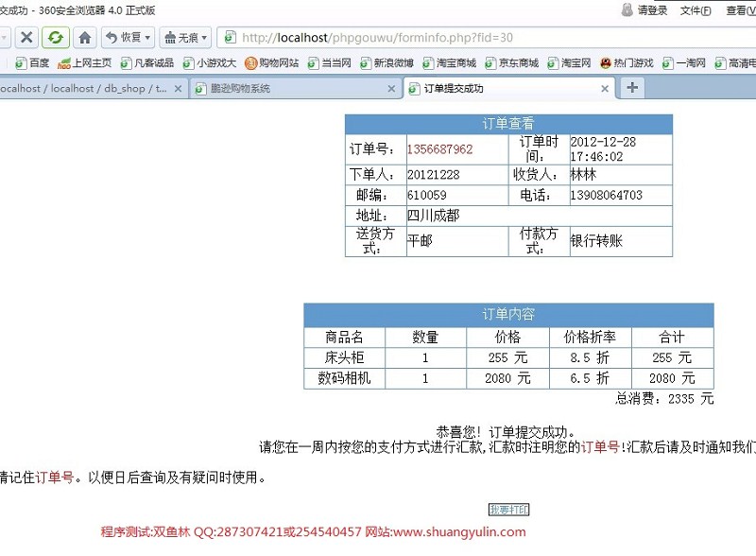Open the 百度 bookmark
756x556 pixels.
pos(32,62)
